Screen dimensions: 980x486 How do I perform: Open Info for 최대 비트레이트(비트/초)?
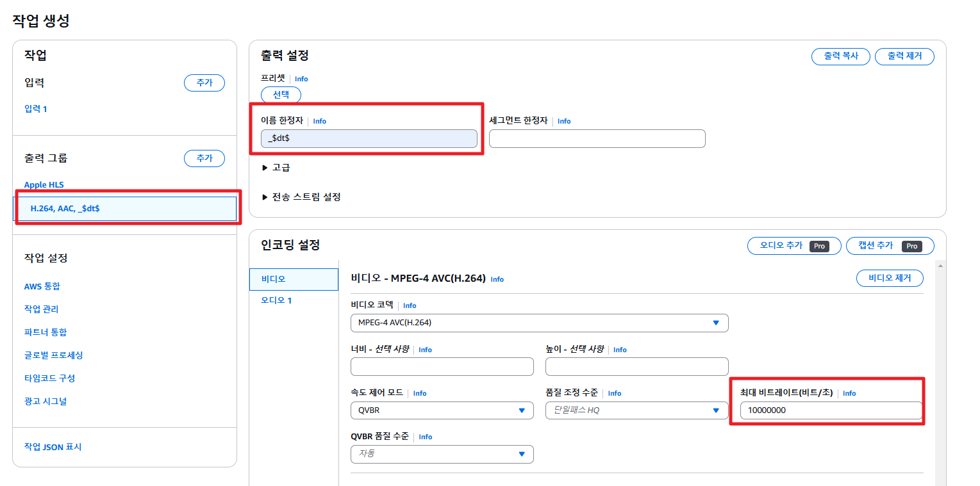click(849, 393)
